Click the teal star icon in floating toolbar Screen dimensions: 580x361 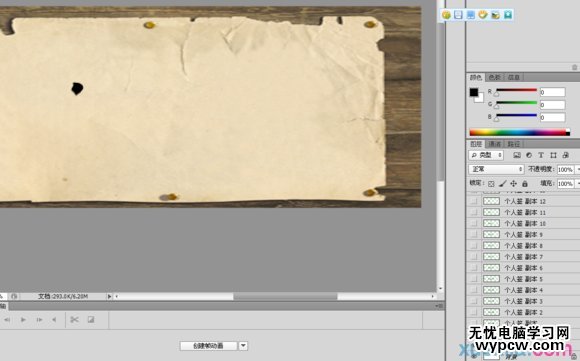[x=508, y=15]
